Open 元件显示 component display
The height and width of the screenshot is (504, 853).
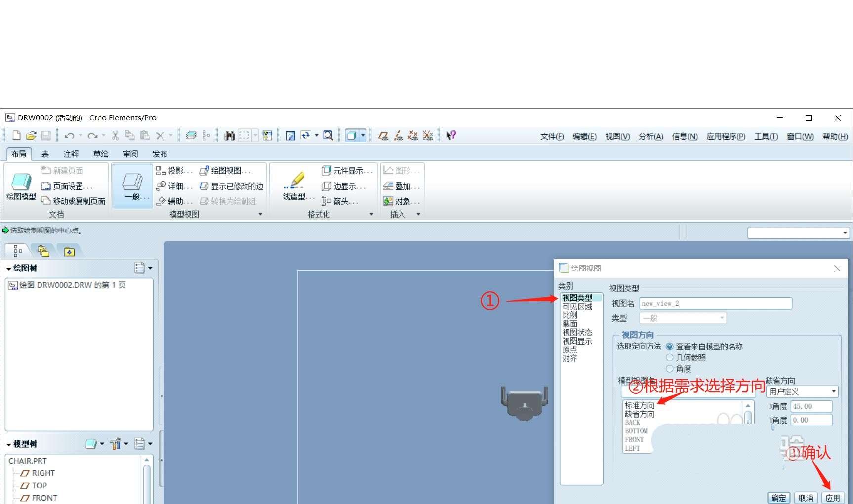pyautogui.click(x=347, y=170)
